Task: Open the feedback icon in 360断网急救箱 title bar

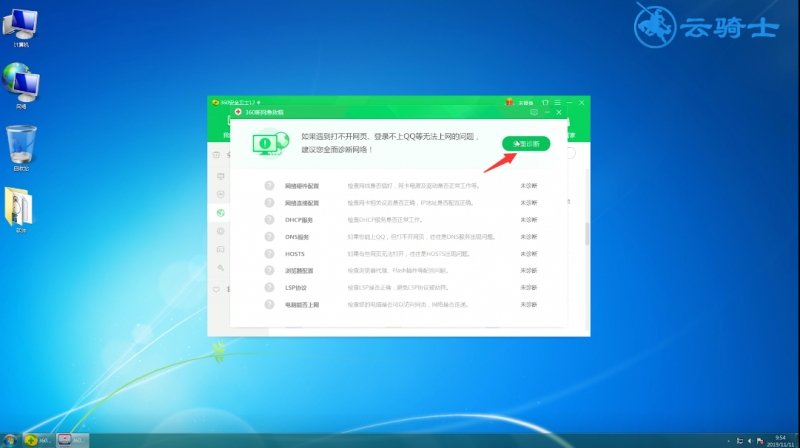Action: point(534,112)
